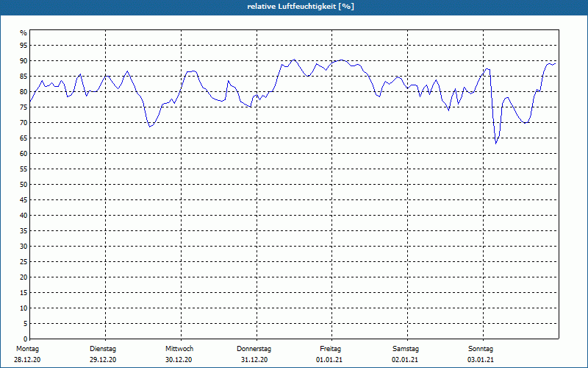The width and height of the screenshot is (588, 368).
Task: Click the date 28.12.20
Action: click(x=27, y=360)
